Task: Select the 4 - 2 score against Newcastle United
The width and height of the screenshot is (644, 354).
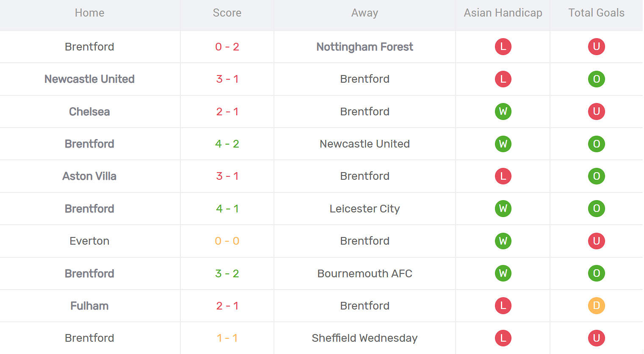Action: tap(227, 144)
